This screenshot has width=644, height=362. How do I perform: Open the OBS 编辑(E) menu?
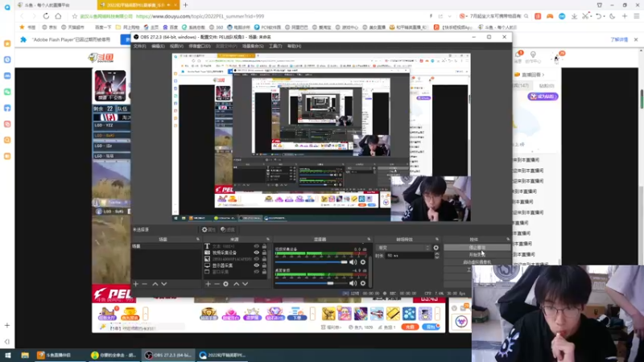[x=158, y=46]
